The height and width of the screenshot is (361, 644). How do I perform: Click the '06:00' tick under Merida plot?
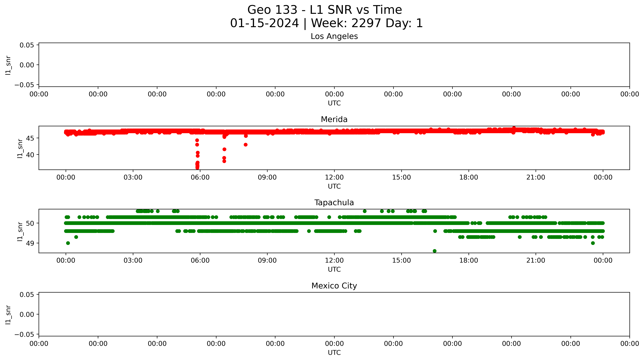(200, 177)
